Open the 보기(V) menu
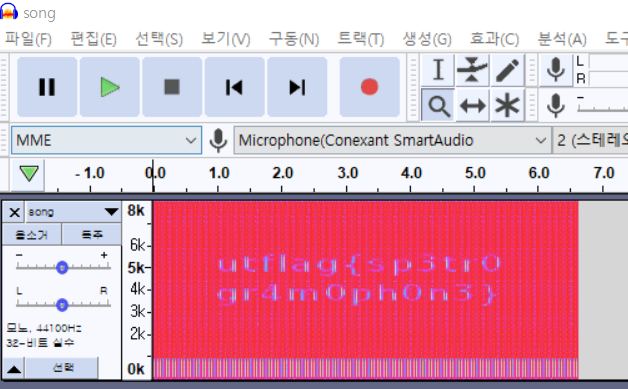The width and height of the screenshot is (628, 389). click(x=226, y=39)
